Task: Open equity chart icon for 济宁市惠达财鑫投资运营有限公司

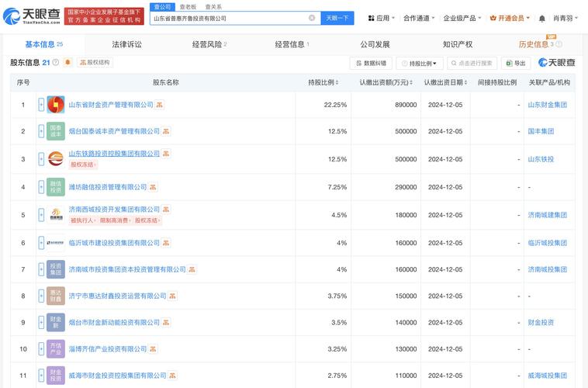Action: [172, 296]
